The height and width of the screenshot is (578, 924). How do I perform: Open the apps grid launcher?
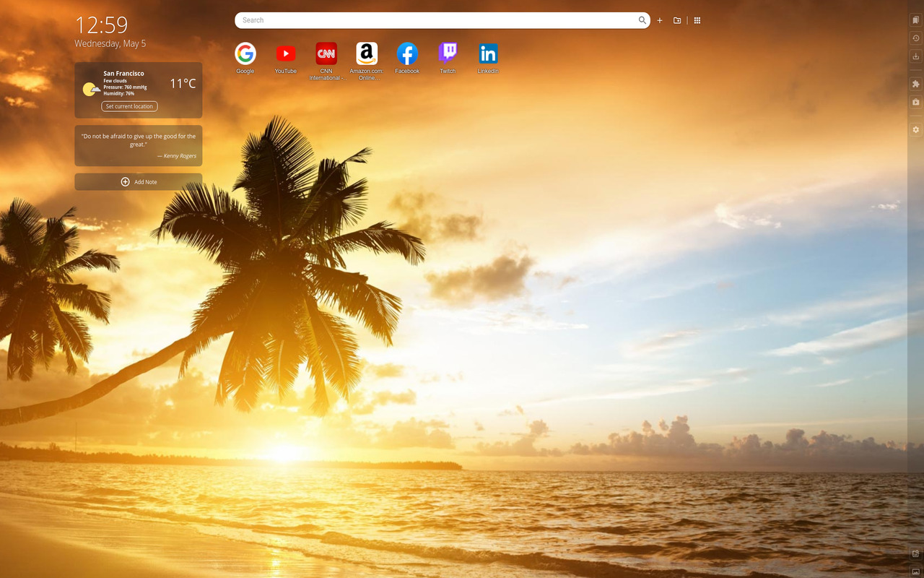click(697, 20)
